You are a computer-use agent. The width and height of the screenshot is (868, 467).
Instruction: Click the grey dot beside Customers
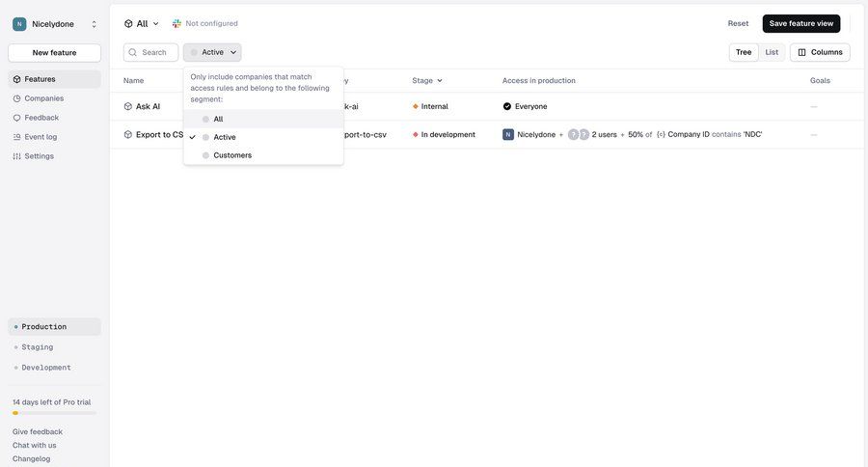[x=206, y=155]
